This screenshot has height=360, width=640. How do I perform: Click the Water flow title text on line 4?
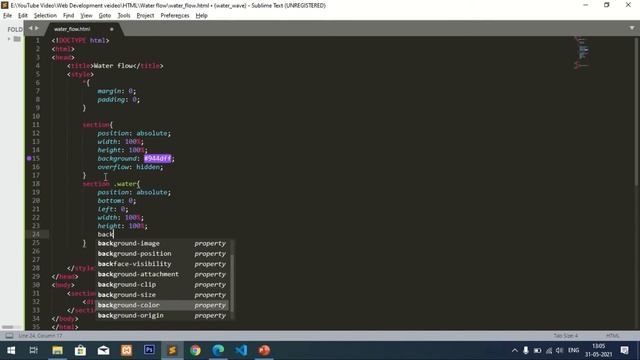[113, 66]
